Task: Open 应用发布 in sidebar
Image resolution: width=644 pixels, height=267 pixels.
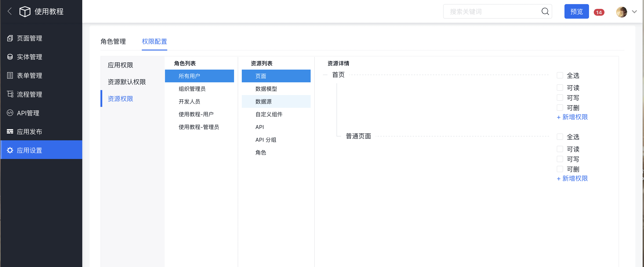Action: click(x=41, y=131)
